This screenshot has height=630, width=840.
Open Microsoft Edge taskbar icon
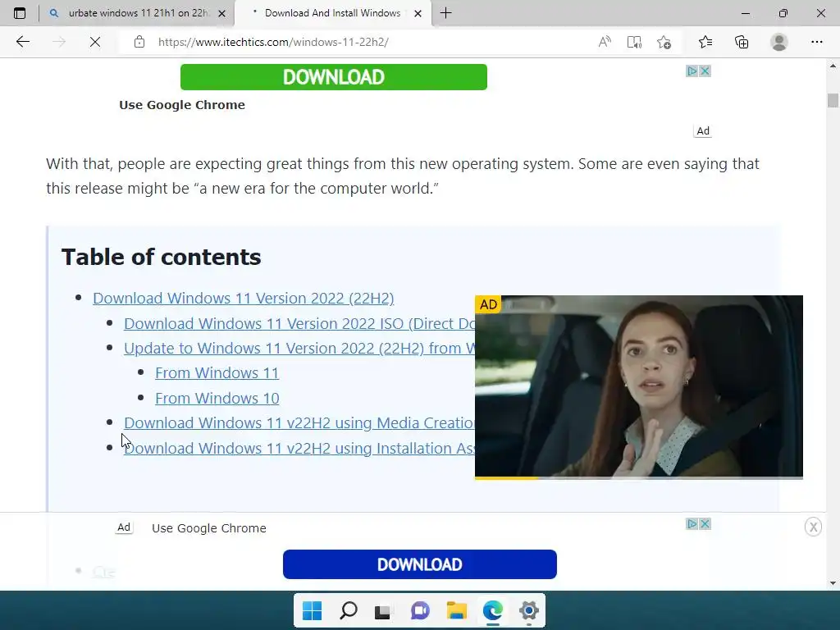(493, 610)
